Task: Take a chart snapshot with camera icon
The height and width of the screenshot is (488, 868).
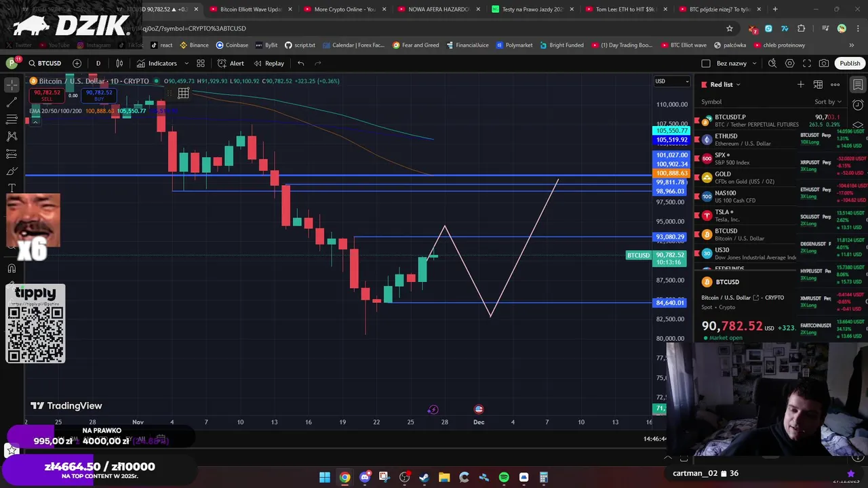Action: point(824,63)
